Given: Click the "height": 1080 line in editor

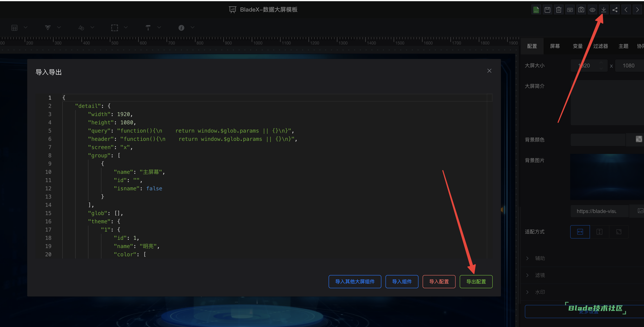Looking at the screenshot, I should 112,122.
